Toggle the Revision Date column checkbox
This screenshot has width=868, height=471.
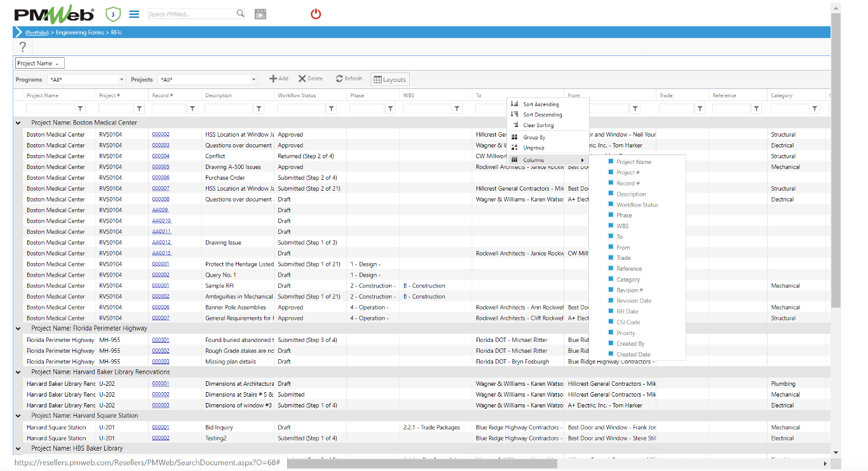pyautogui.click(x=611, y=301)
